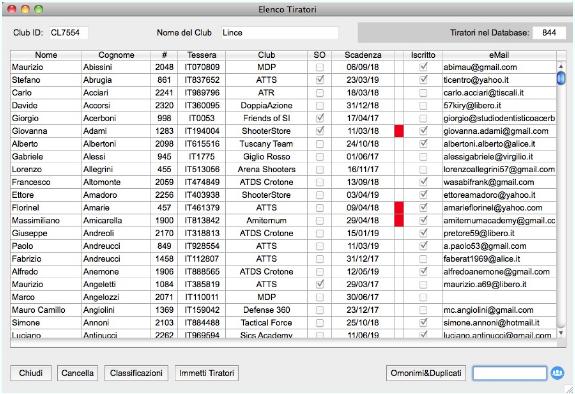Toggle SO checkbox for Maurizio Angeletti
This screenshot has width=575, height=394.
pyautogui.click(x=320, y=284)
